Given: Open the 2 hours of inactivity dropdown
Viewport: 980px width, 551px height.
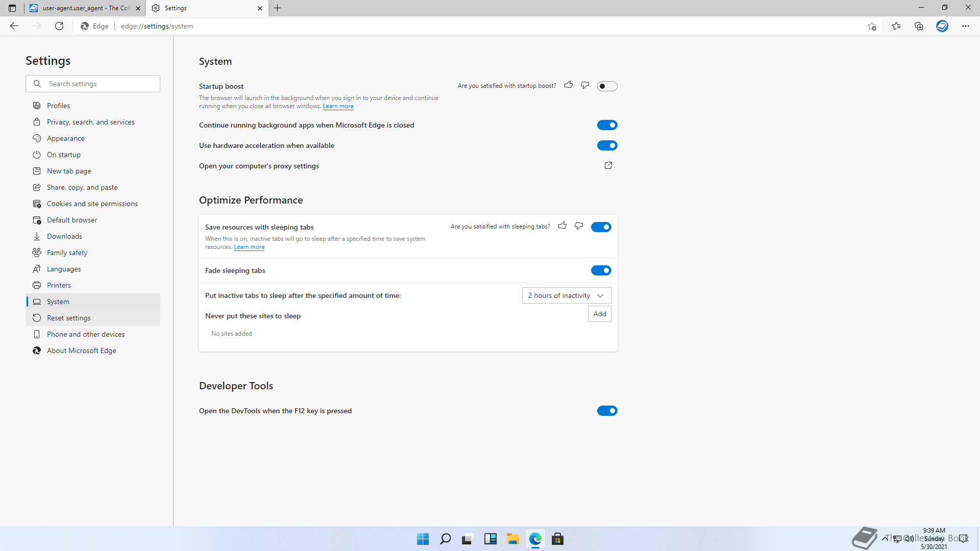Looking at the screenshot, I should point(567,295).
